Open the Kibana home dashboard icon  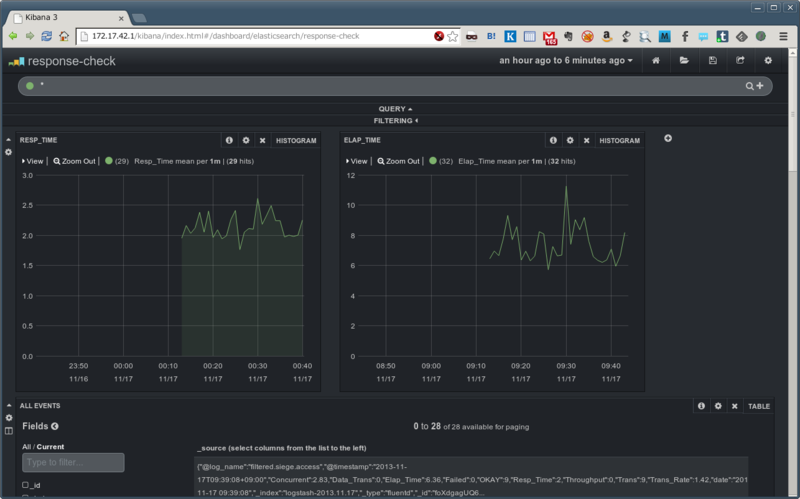click(656, 60)
